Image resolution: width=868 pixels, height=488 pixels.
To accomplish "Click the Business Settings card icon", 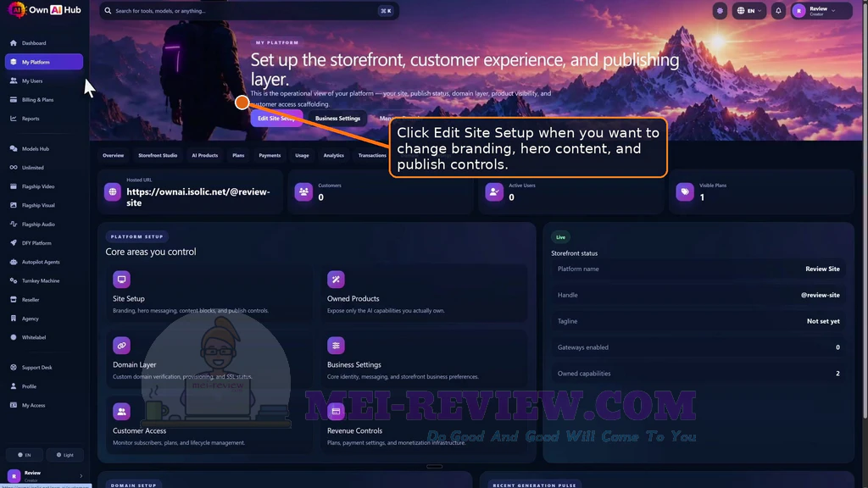I will pos(336,346).
